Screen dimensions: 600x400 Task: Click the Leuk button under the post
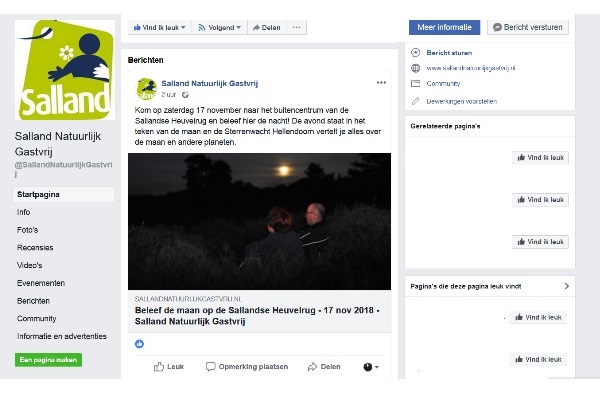pyautogui.click(x=169, y=367)
